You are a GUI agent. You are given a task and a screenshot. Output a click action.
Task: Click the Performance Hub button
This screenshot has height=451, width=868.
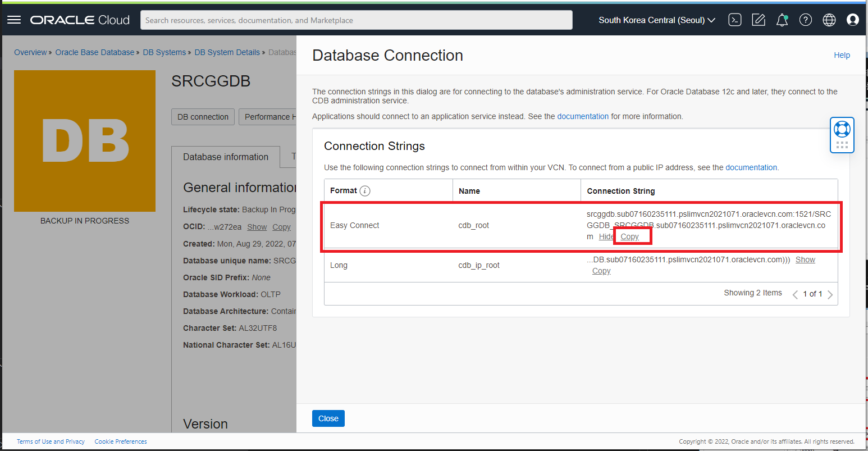pos(268,117)
